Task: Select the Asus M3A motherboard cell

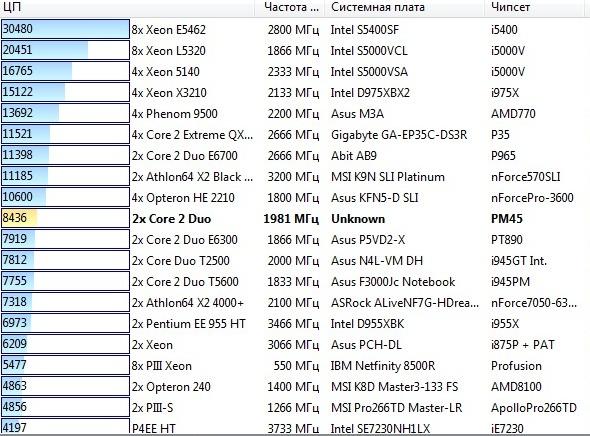Action: (x=357, y=114)
